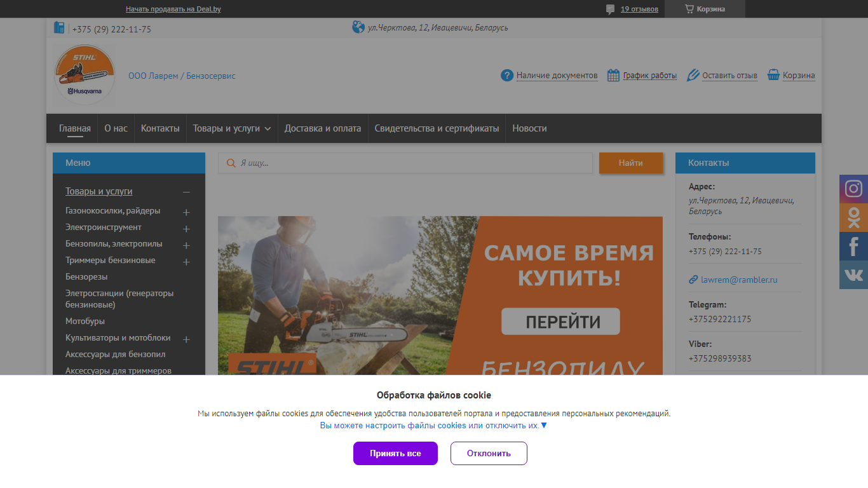868x488 pixels.
Task: Focus the Я ищу search field
Action: 405,163
